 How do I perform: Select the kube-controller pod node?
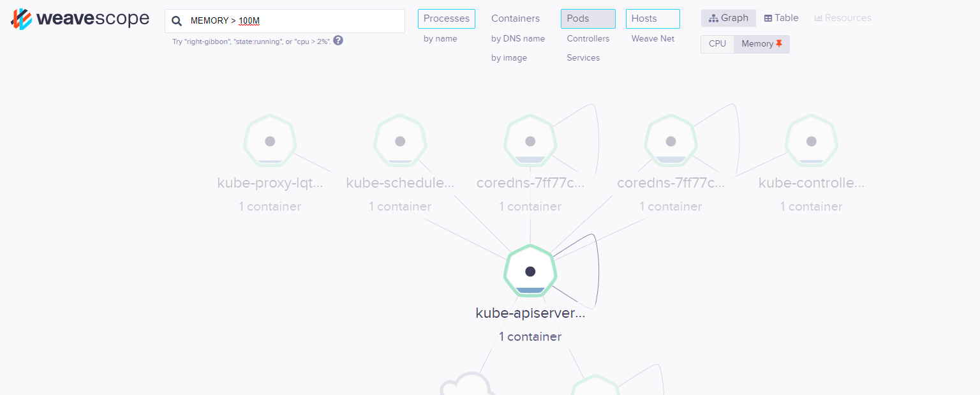click(x=811, y=141)
